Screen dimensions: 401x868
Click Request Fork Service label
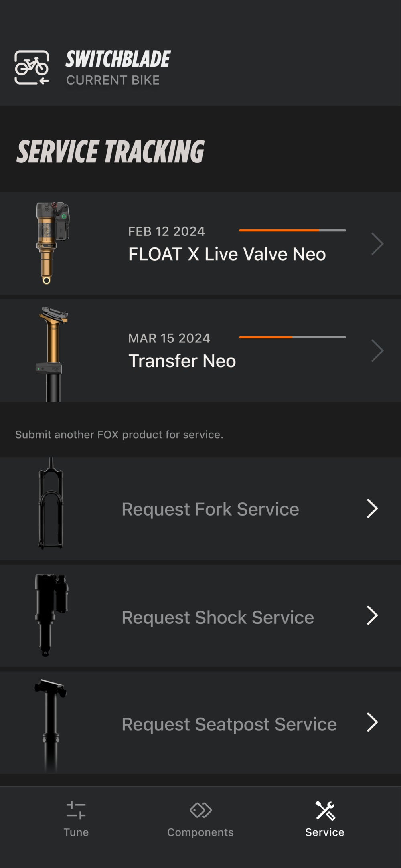click(210, 509)
